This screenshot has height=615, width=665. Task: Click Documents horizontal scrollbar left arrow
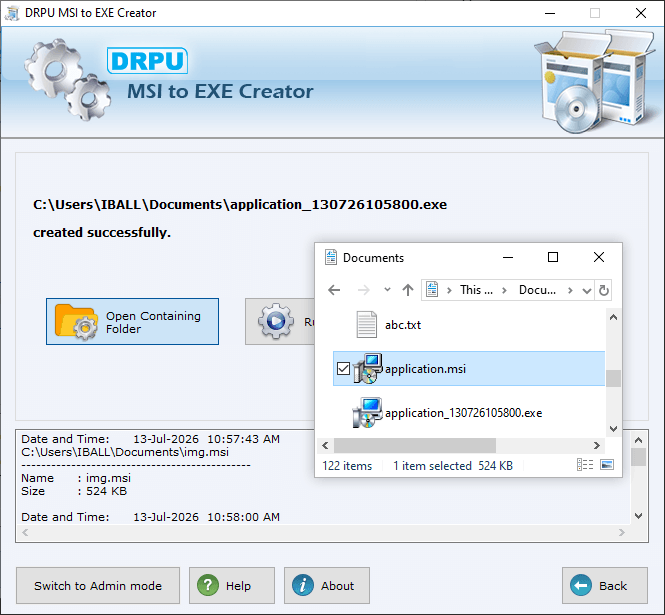pos(325,445)
